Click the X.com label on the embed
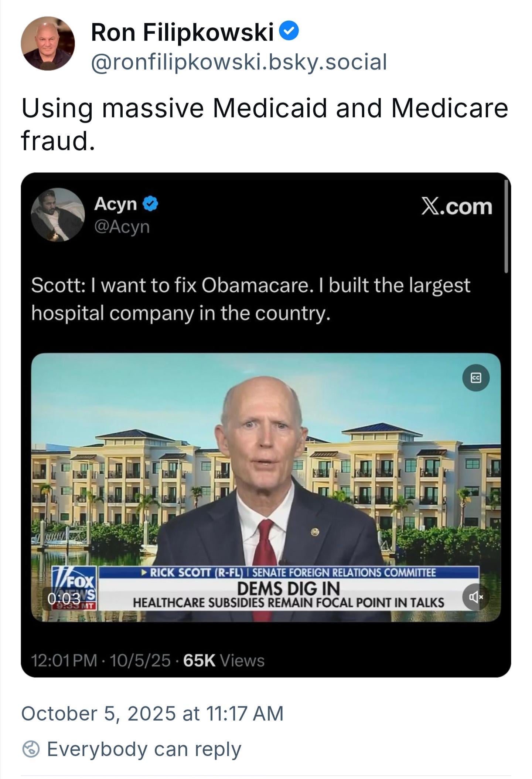 pos(457,206)
